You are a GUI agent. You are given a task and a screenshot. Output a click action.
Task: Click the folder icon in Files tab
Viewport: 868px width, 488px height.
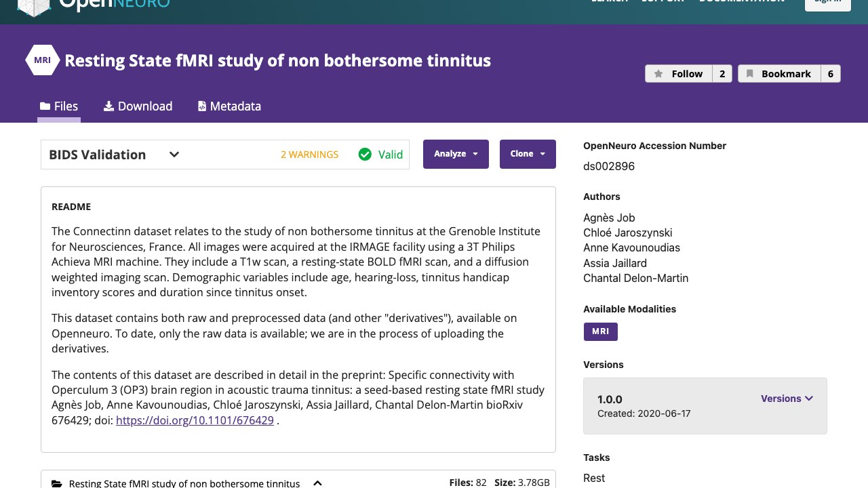45,106
